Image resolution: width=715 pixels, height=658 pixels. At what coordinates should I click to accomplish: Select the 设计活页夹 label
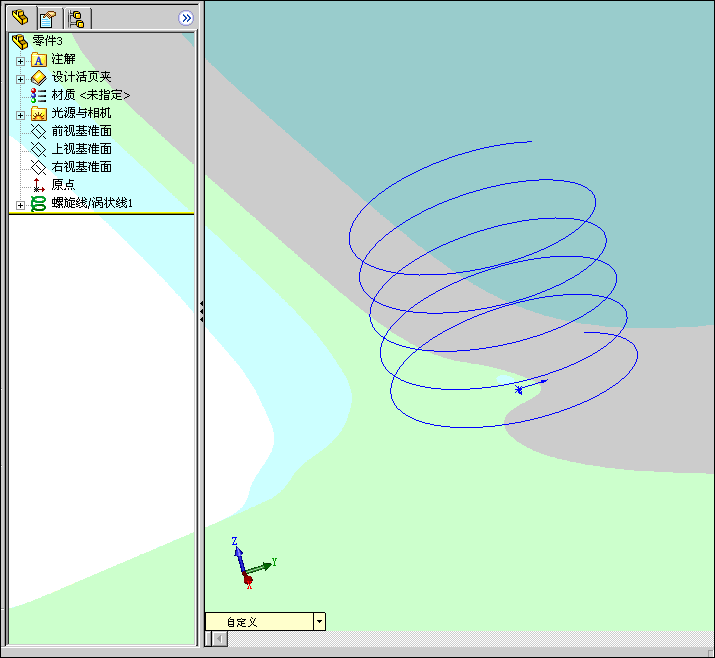click(81, 77)
